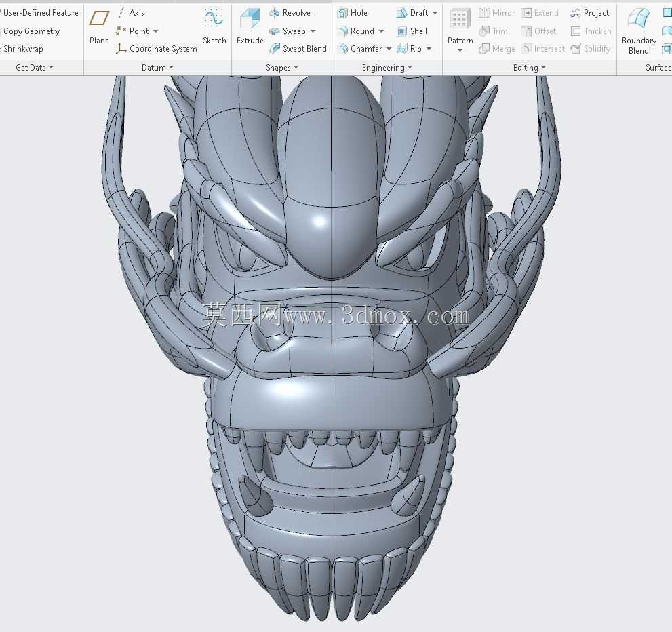
Task: Apply the Solidify tool
Action: [x=591, y=49]
